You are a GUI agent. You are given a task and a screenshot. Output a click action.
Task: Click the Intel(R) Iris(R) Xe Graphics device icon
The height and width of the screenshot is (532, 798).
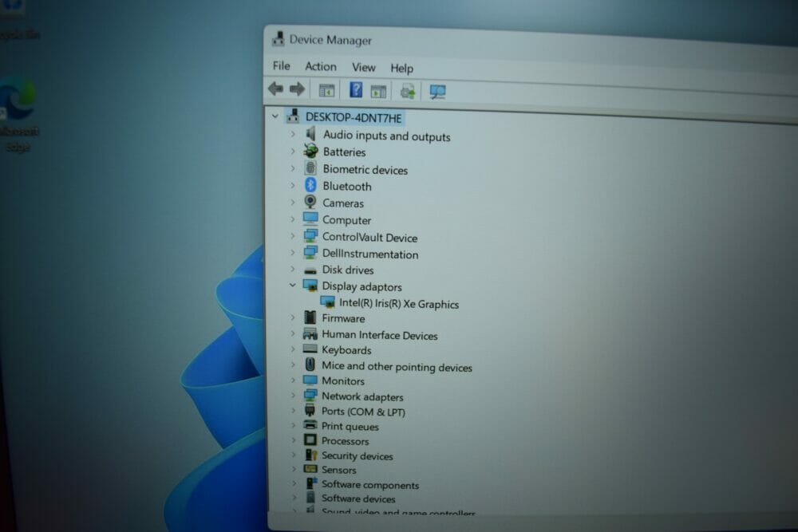point(327,302)
